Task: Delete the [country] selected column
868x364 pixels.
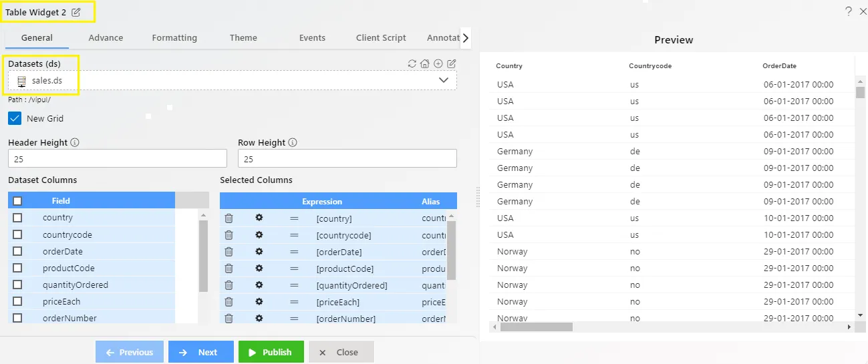Action: [229, 218]
